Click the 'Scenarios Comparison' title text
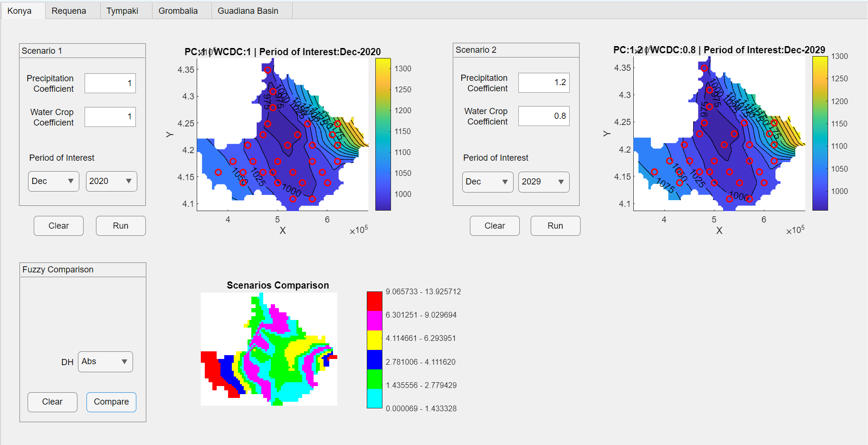868x445 pixels. pyautogui.click(x=278, y=285)
